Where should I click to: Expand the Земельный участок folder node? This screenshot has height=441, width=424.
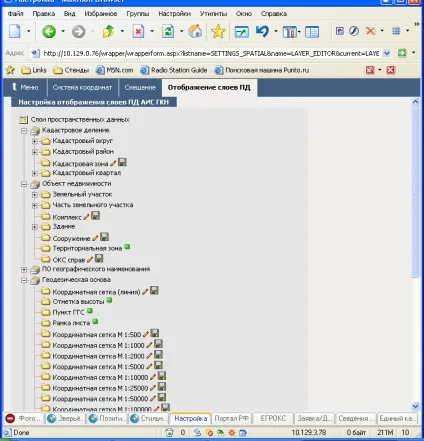[35, 195]
